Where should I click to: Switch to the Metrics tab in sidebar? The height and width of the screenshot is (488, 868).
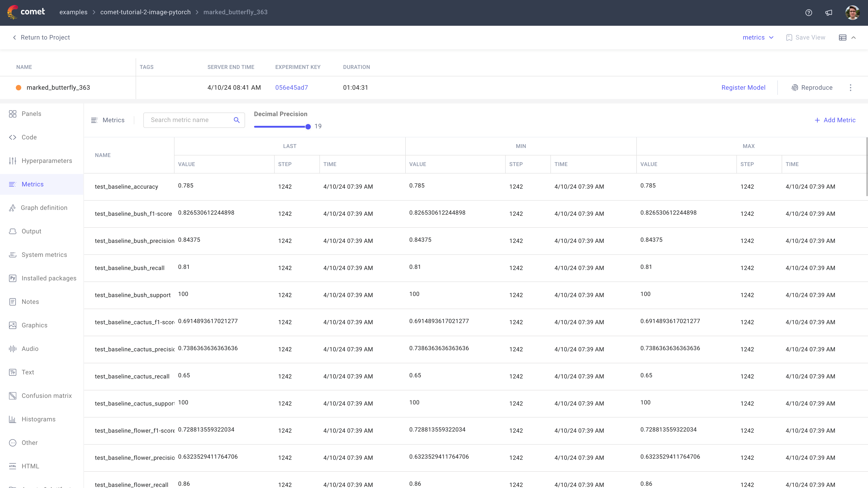coord(33,184)
